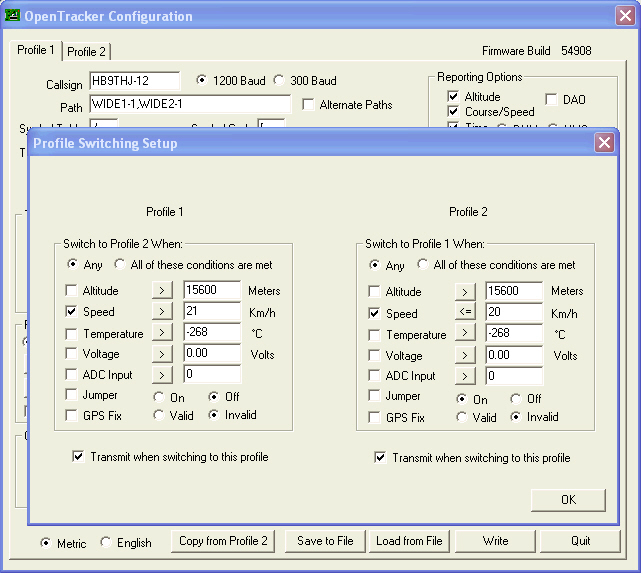Select Any condition for Profile 1
Viewport: 641px width, 573px height.
[85, 264]
